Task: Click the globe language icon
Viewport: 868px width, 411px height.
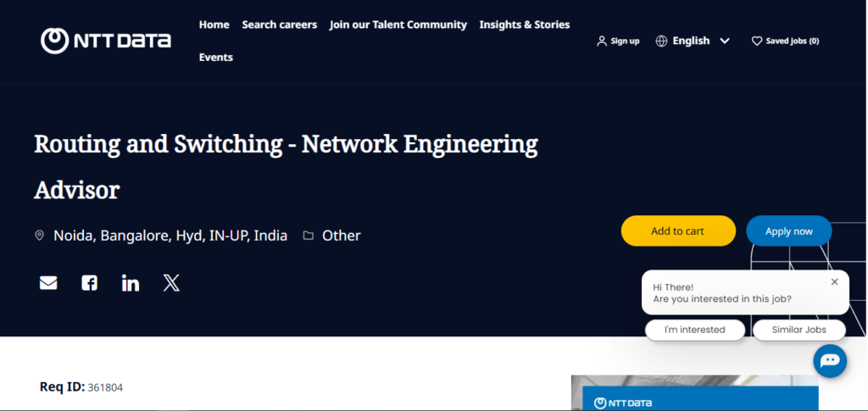Action: pyautogui.click(x=661, y=41)
